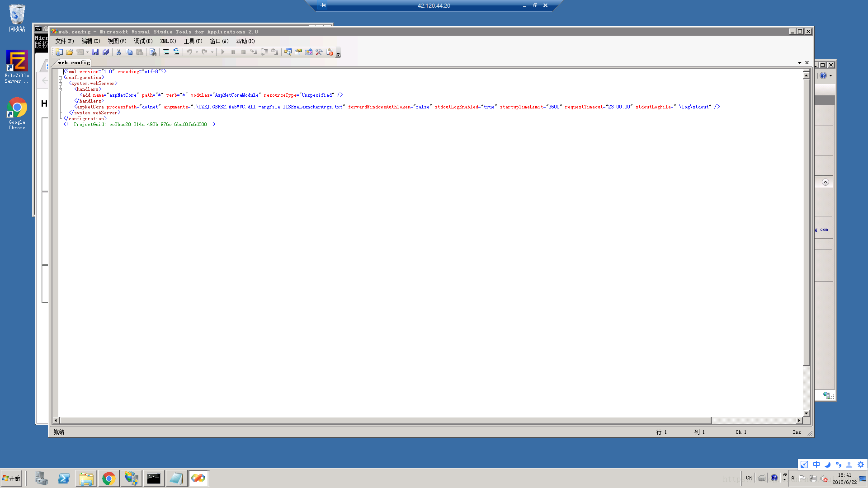The width and height of the screenshot is (868, 488).
Task: Save the file with the floppy disk icon
Action: tap(95, 52)
